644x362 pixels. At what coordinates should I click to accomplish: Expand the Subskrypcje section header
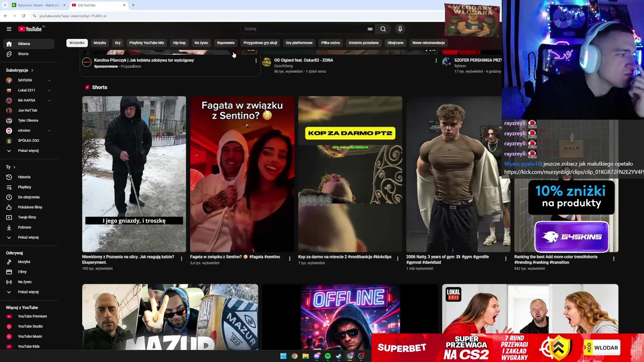click(20, 70)
